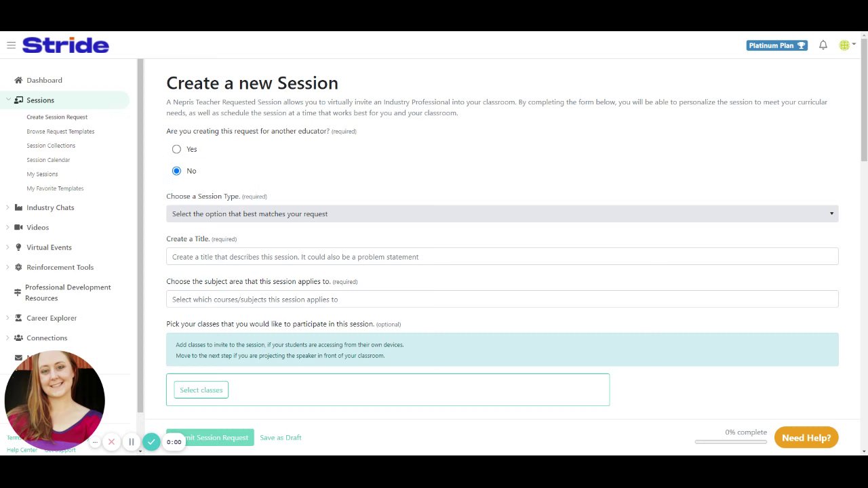This screenshot has width=868, height=488.
Task: Click the Dashboard home icon
Action: tap(18, 80)
